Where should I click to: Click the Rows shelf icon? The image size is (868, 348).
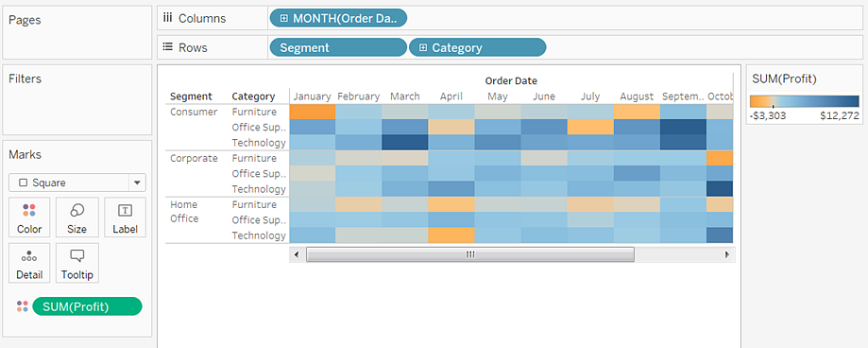(x=168, y=47)
